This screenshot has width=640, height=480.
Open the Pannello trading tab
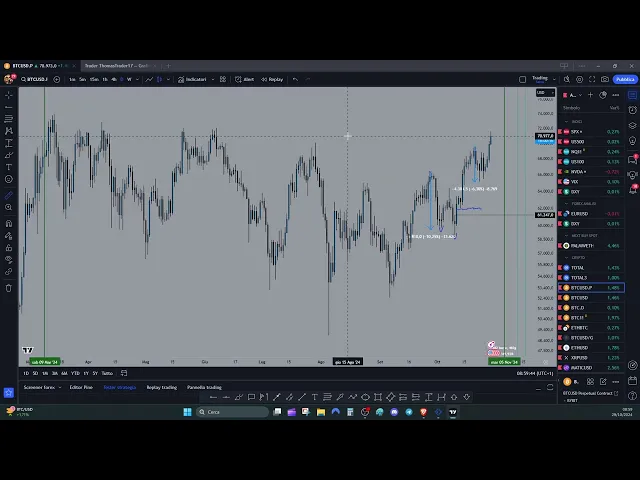204,387
